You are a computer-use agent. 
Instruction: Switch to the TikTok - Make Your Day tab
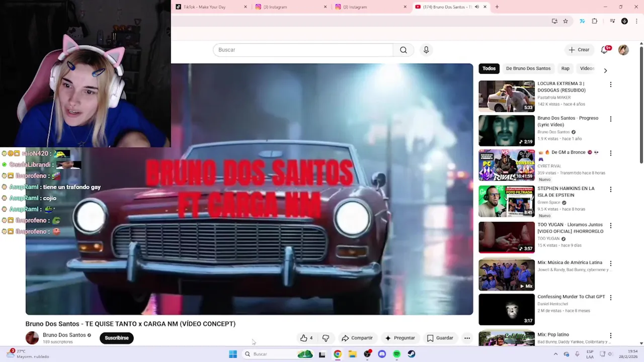pyautogui.click(x=211, y=7)
